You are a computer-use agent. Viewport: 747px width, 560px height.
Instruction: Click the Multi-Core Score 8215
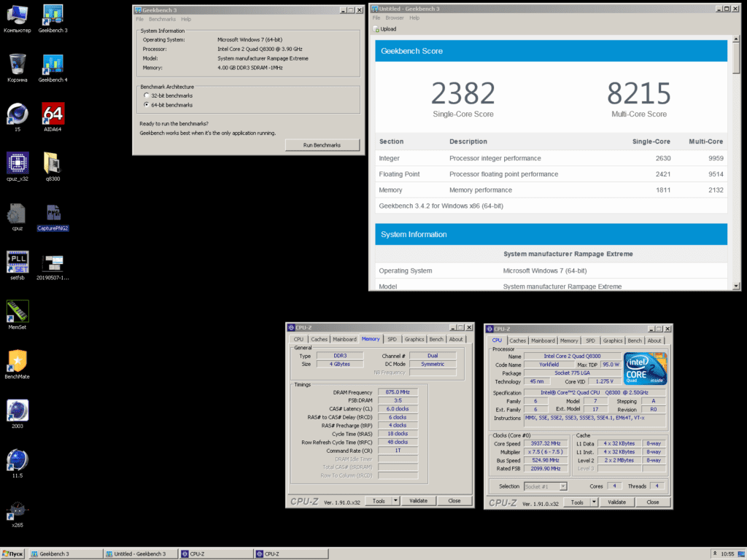[639, 93]
